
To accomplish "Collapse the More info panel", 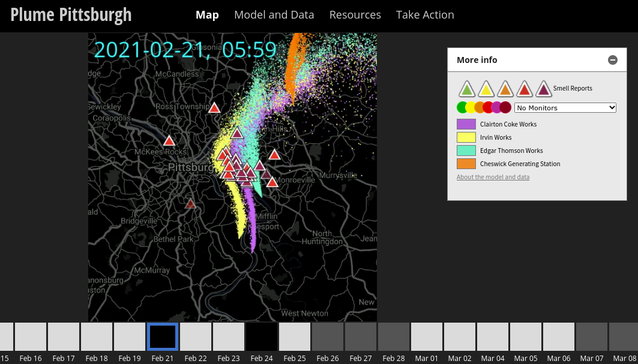I will 612,60.
